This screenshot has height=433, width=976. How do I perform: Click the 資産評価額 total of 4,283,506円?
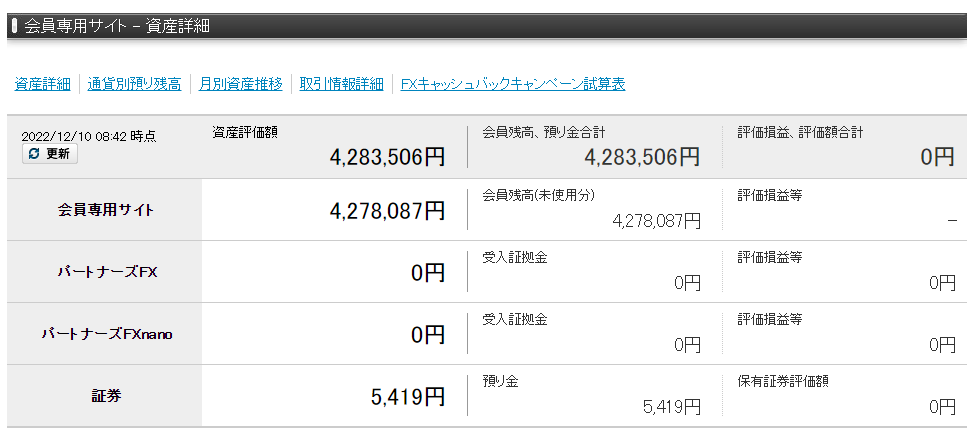coord(387,157)
